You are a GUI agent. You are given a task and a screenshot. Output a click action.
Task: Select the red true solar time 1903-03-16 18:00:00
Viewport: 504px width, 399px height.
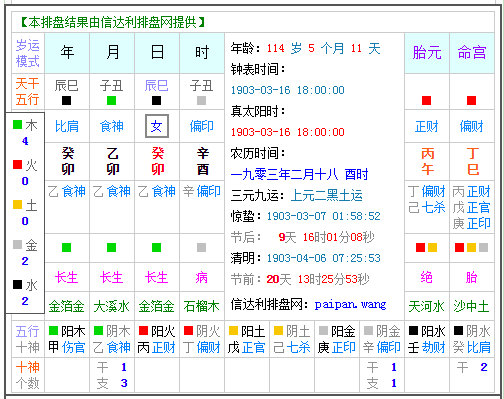(288, 132)
